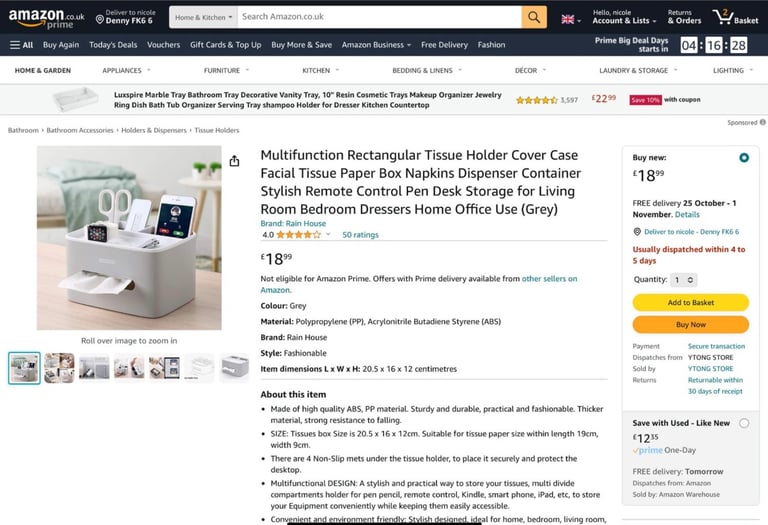
Task: Open the All hamburger menu
Action: [x=21, y=45]
